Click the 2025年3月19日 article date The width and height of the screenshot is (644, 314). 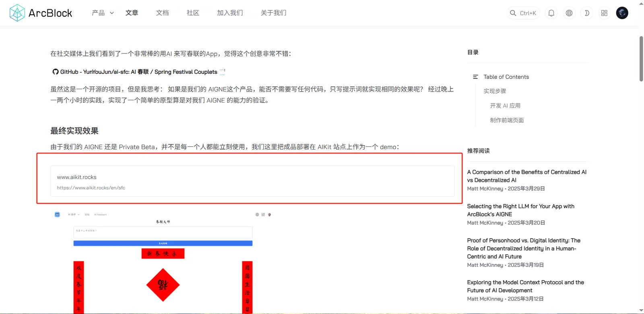tap(526, 265)
